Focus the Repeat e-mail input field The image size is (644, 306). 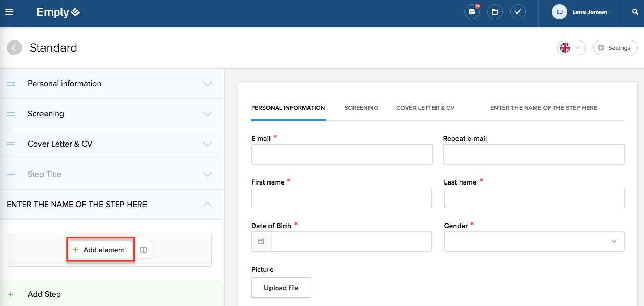coord(534,154)
